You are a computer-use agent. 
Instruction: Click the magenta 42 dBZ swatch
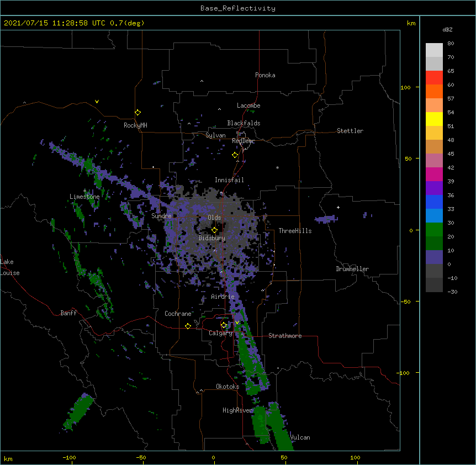(x=434, y=174)
